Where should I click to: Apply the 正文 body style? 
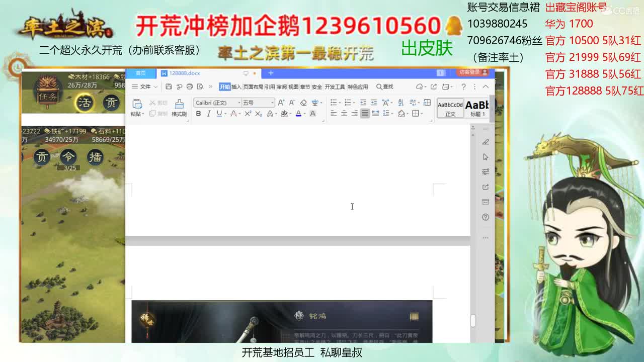coord(450,108)
